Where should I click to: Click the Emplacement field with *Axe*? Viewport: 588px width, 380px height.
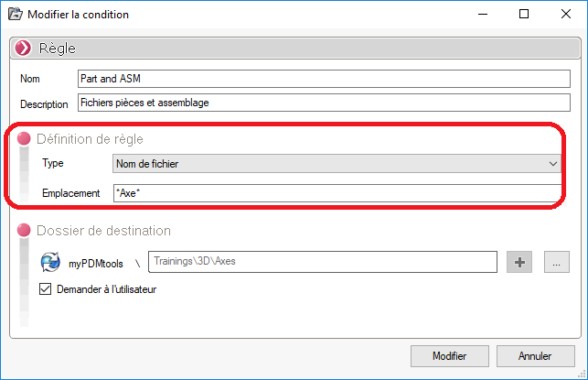336,194
